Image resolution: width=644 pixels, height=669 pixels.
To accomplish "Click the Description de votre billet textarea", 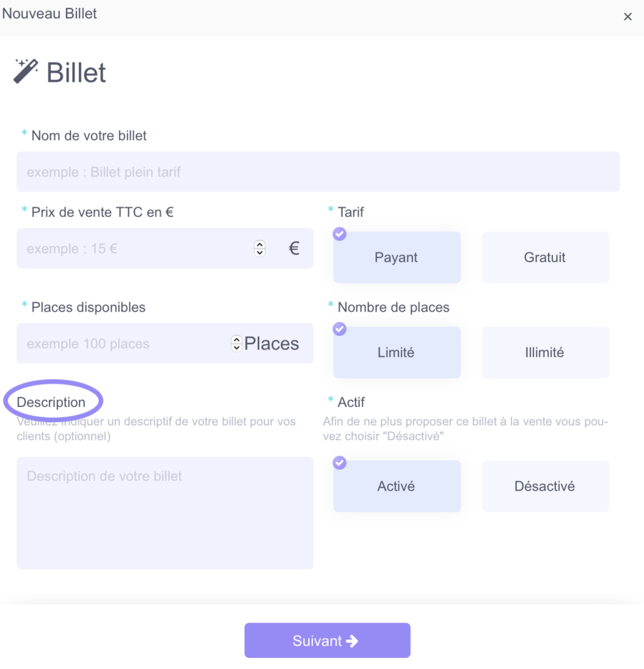I will pos(165,513).
